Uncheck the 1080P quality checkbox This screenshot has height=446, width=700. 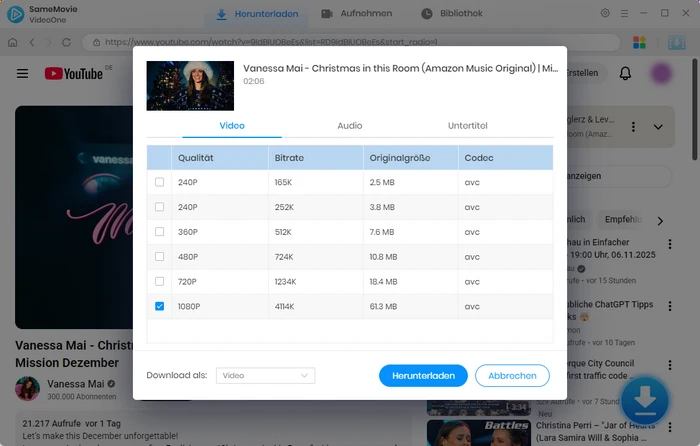coord(160,306)
